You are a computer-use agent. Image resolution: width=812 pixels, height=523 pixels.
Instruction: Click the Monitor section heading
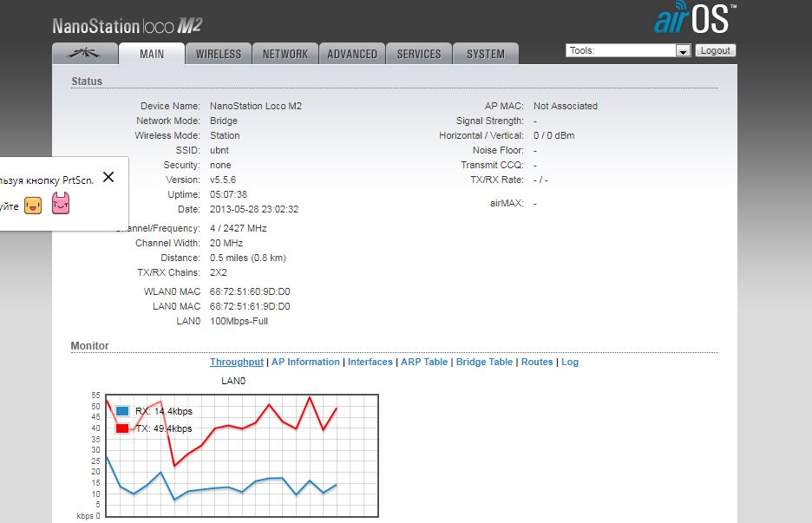click(89, 346)
